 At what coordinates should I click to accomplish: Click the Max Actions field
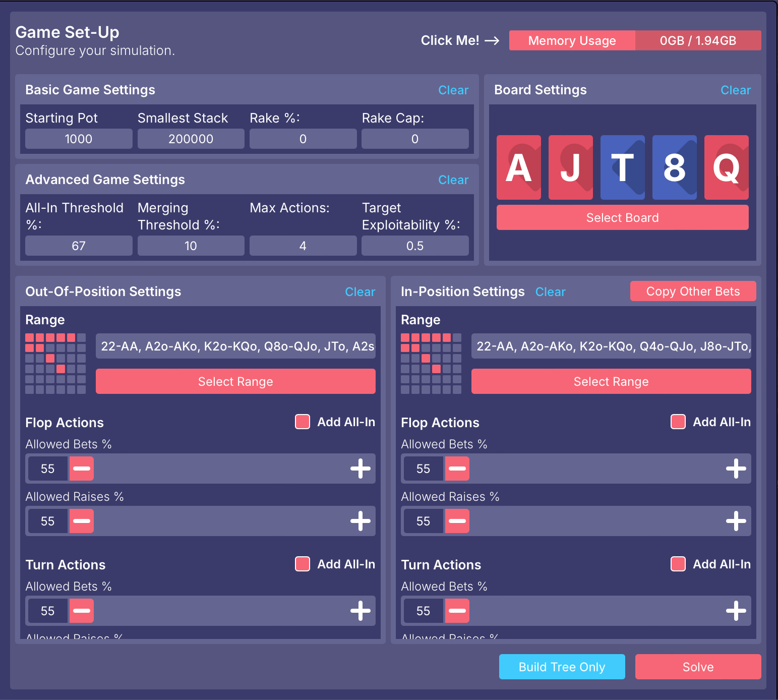303,246
